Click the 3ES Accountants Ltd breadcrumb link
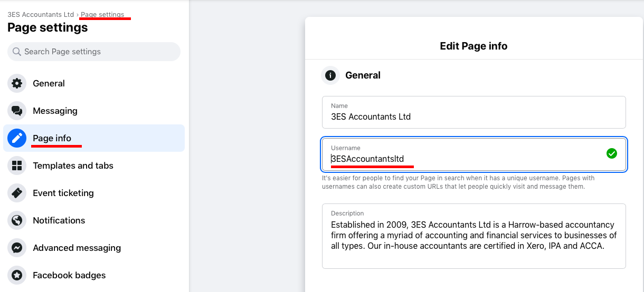Screen dimensions: 644x292 (41, 15)
